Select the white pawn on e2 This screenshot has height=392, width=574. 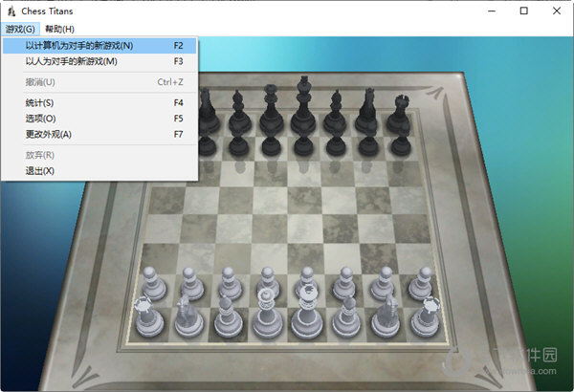pos(306,279)
